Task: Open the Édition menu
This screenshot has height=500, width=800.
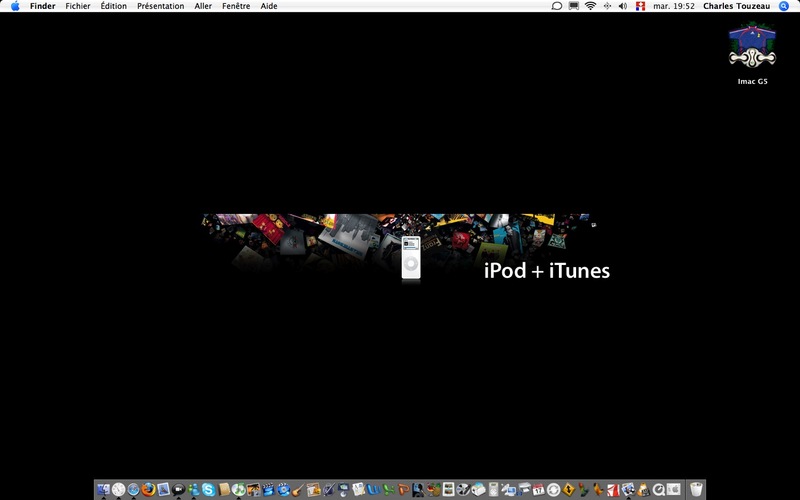Action: 113,6
